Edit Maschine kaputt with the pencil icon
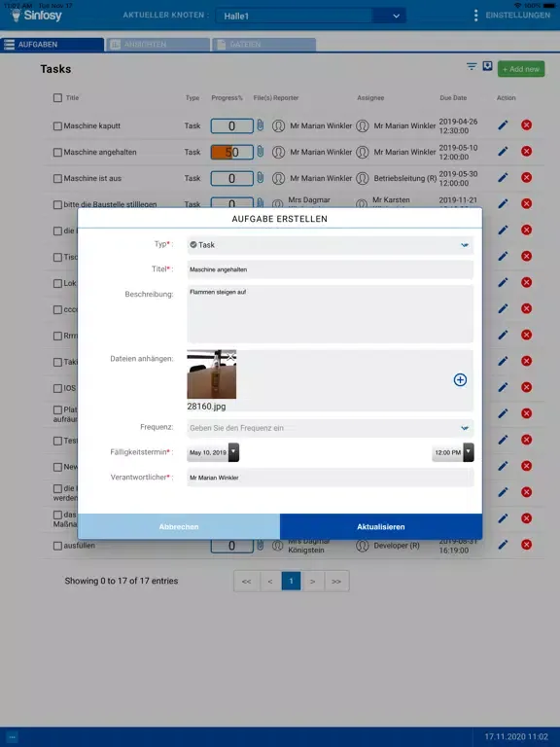Viewport: 560px width, 747px height. 503,125
